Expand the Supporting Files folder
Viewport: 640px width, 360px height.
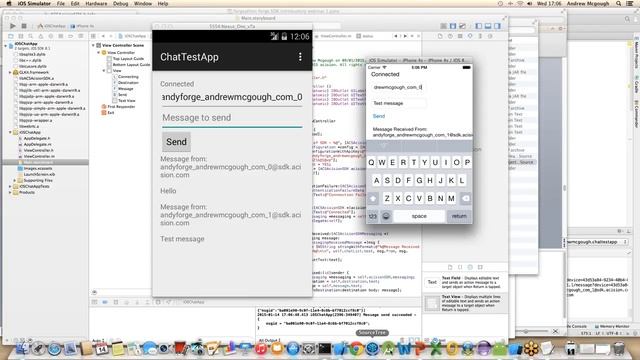click(x=15, y=180)
